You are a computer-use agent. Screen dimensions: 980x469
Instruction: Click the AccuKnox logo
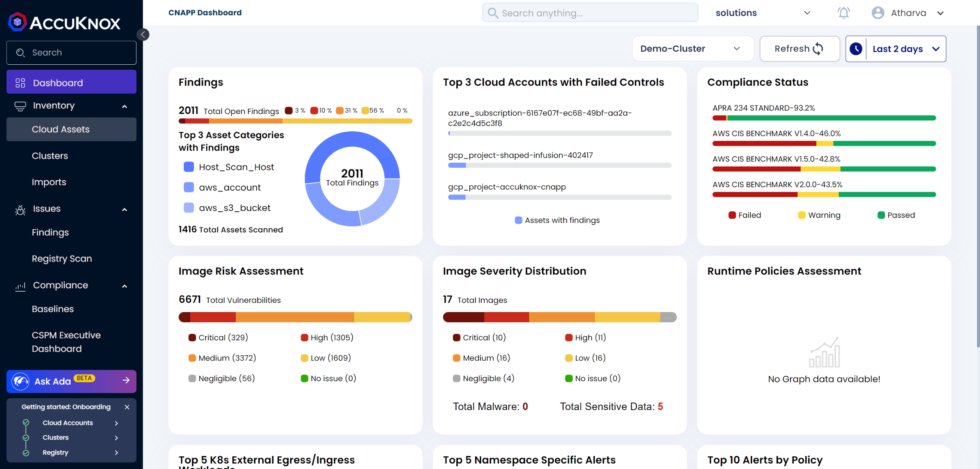coord(64,23)
